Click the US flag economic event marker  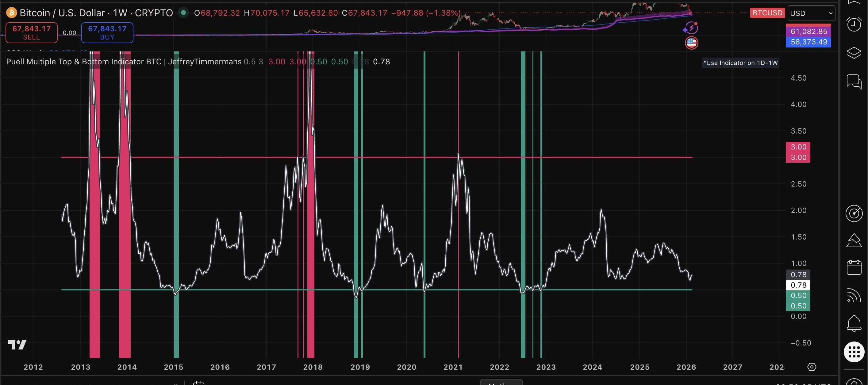coord(691,43)
